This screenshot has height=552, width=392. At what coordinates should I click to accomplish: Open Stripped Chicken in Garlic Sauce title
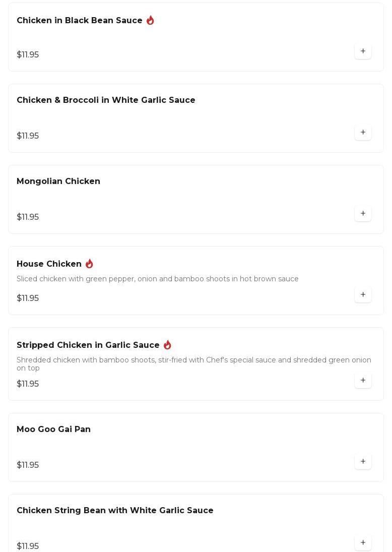coord(88,345)
